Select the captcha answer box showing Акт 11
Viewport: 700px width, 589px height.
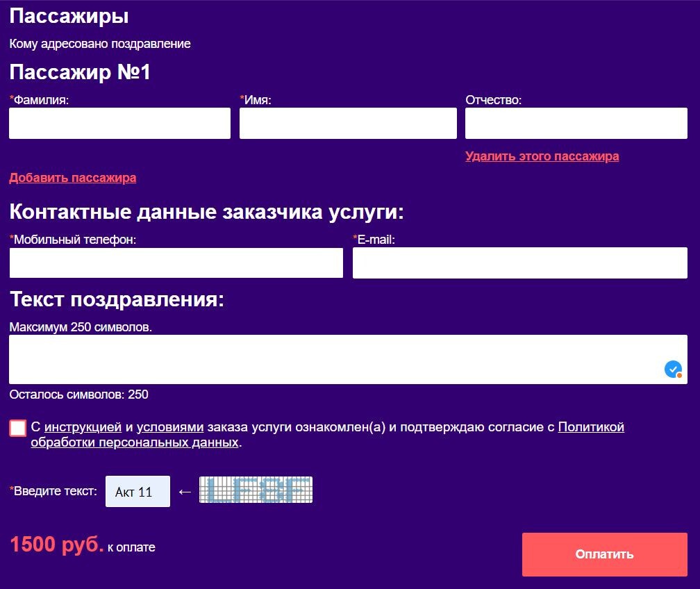click(137, 491)
